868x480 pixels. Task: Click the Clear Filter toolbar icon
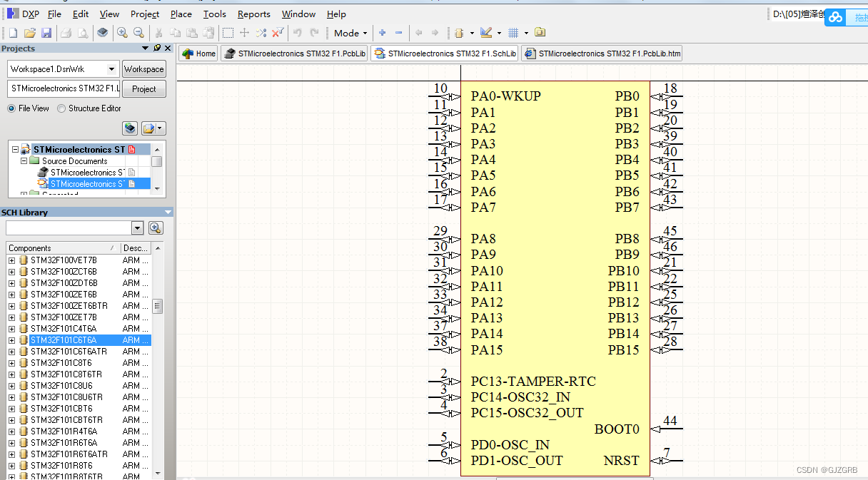pos(278,33)
